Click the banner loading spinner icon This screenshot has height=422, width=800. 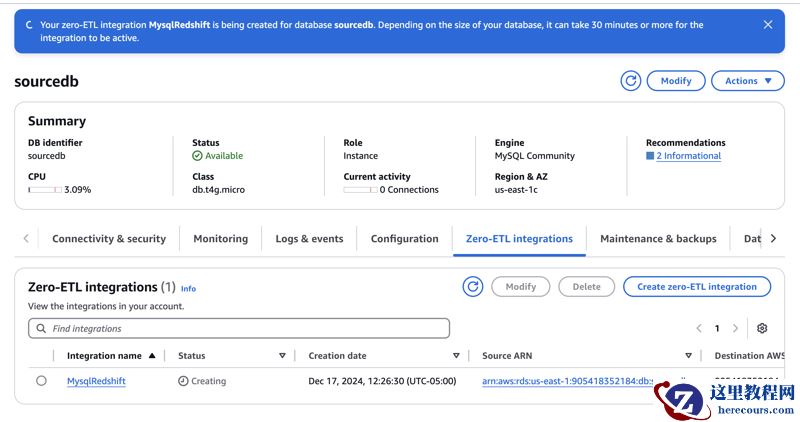29,24
